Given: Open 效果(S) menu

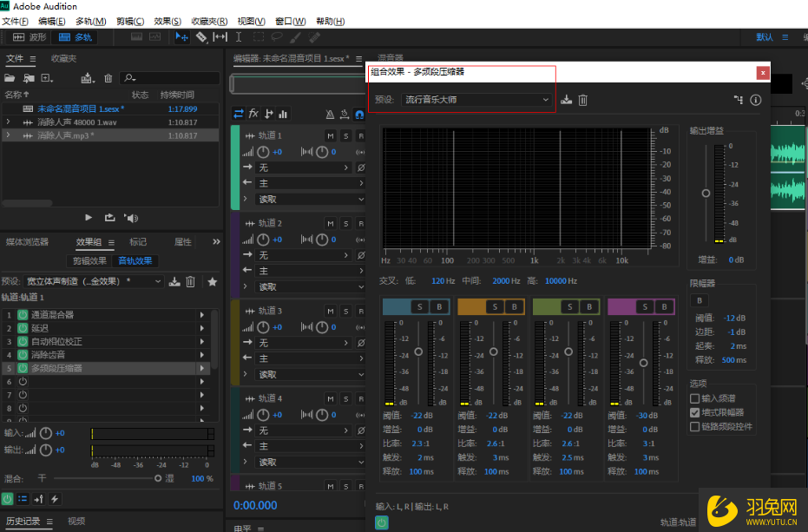Looking at the screenshot, I should (x=168, y=21).
